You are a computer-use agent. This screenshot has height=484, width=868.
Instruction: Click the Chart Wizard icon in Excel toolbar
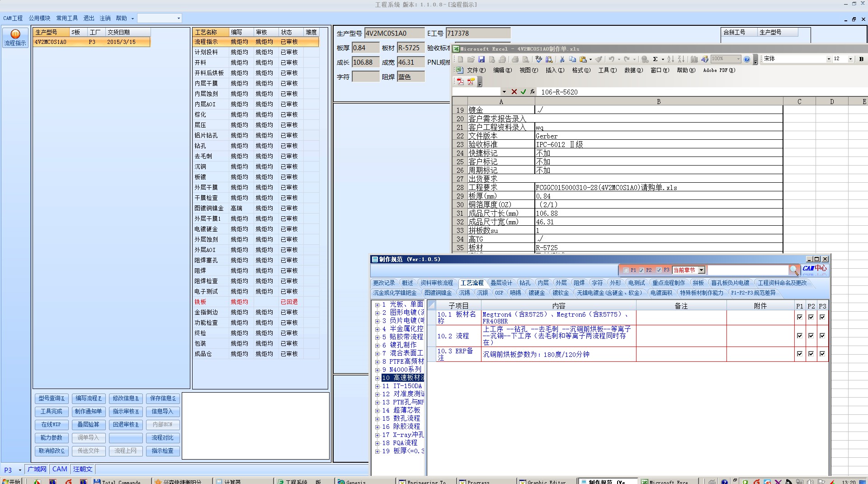point(694,59)
